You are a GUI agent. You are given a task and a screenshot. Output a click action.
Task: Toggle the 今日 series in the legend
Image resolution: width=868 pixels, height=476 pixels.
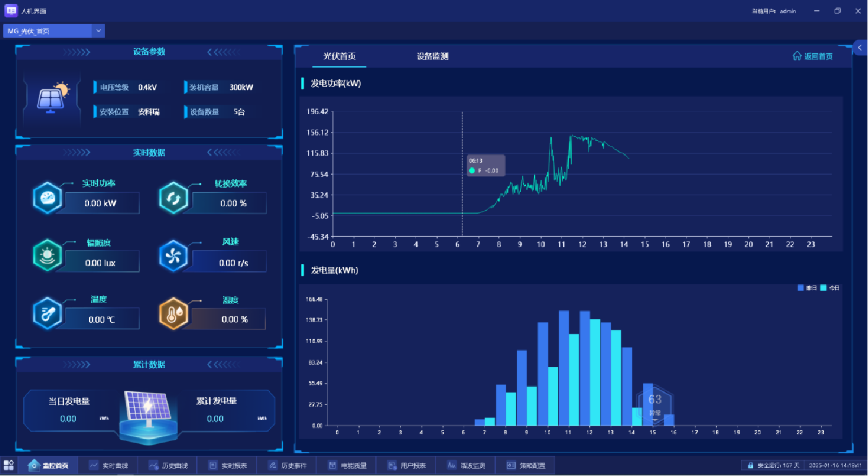coord(830,288)
